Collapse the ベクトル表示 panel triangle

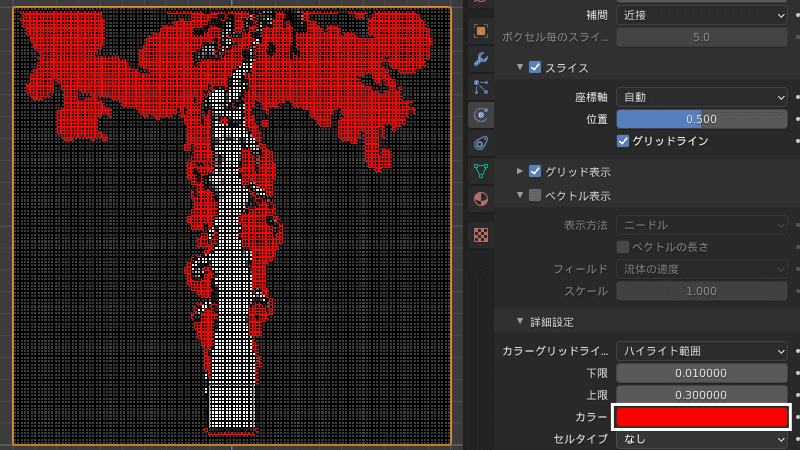(x=519, y=195)
